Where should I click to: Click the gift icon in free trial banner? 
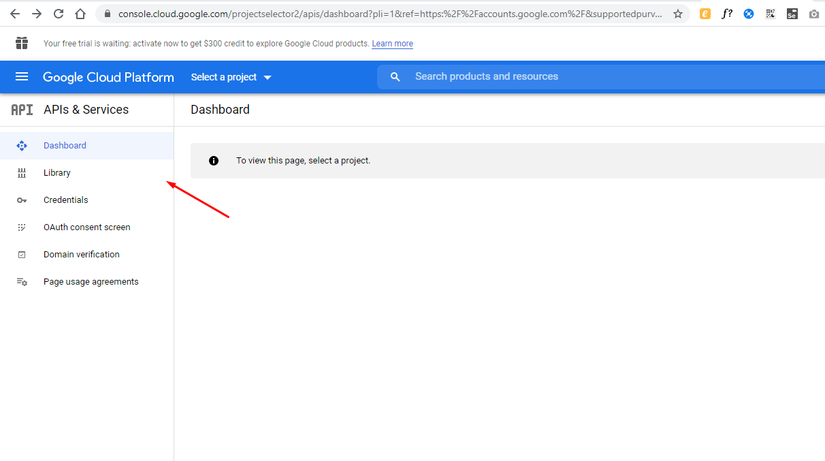click(x=22, y=43)
